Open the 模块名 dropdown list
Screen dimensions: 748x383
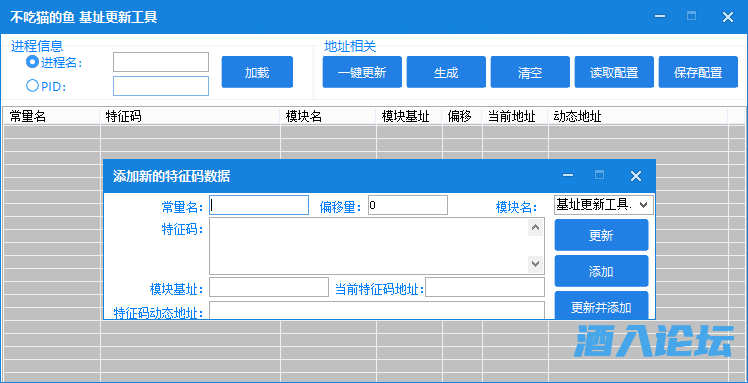[x=603, y=205]
